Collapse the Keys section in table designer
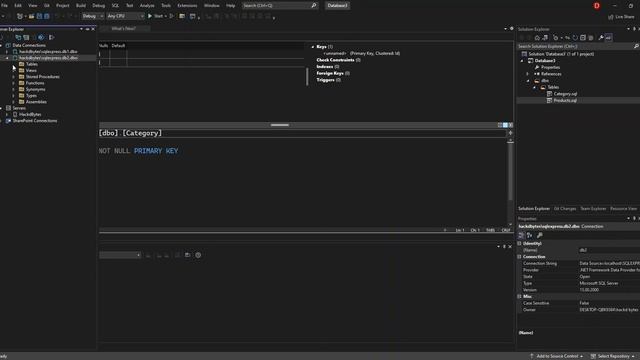Viewport: 640px width, 360px height. click(313, 47)
